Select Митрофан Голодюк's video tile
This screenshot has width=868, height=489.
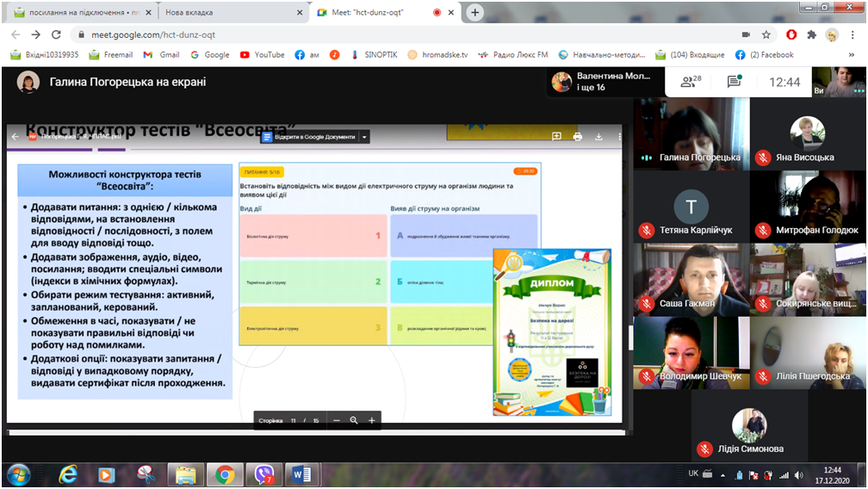point(809,207)
